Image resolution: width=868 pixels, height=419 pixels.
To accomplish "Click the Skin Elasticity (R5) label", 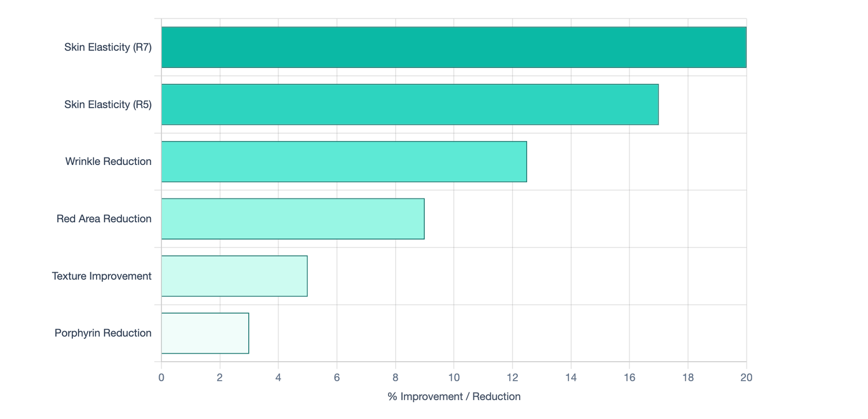I will coord(108,105).
